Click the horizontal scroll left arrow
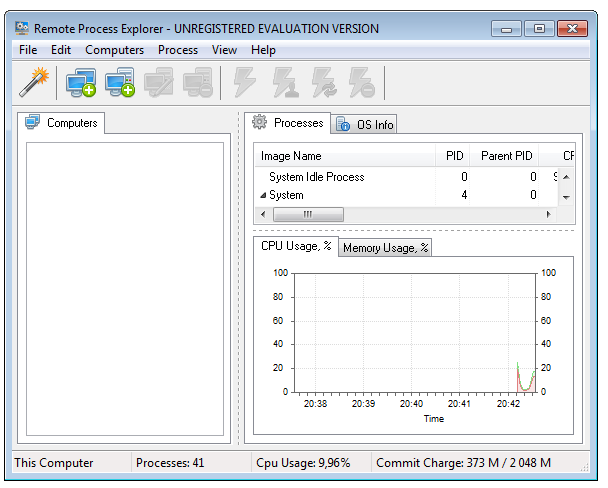The width and height of the screenshot is (608, 488). pyautogui.click(x=263, y=214)
